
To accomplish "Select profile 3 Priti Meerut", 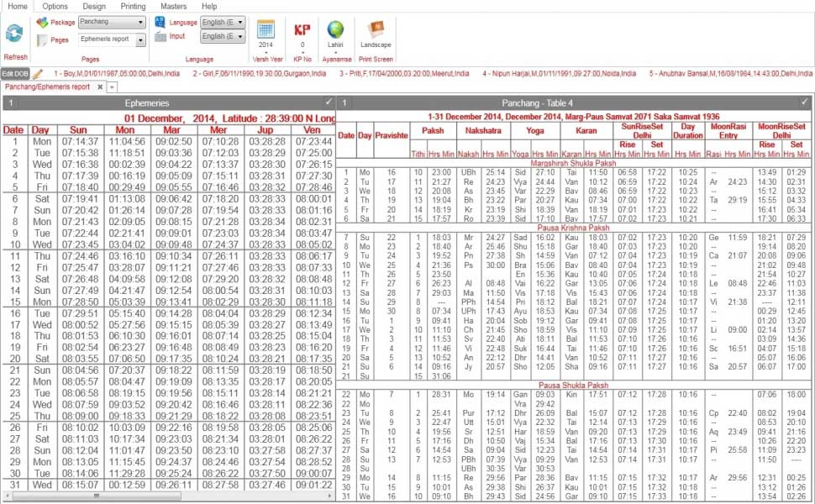I will 404,74.
